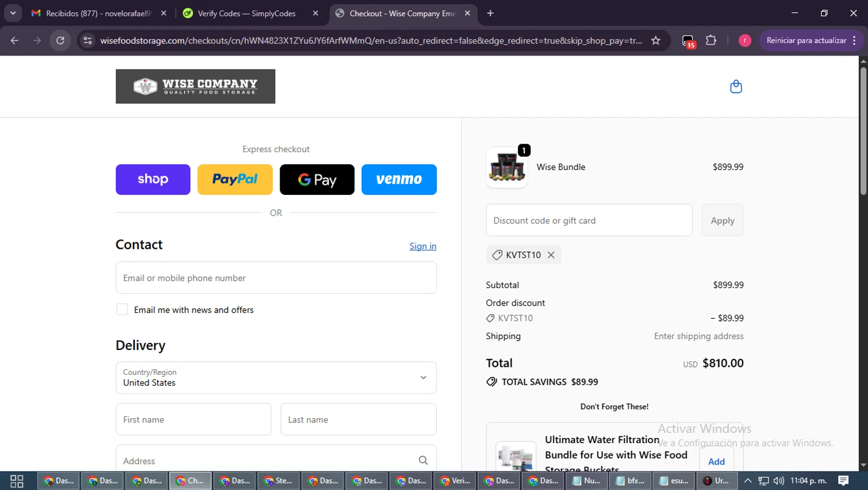
Task: Bookmark this page with the star icon
Action: click(656, 40)
